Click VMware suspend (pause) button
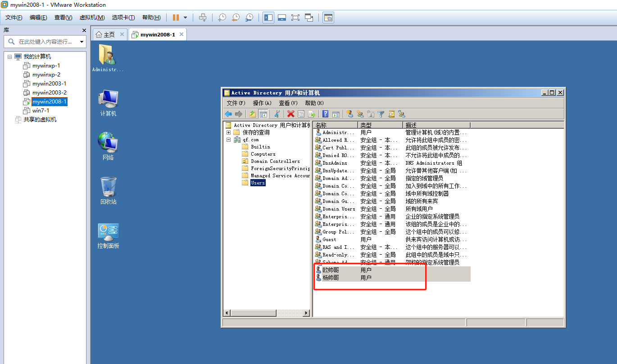This screenshot has width=617, height=364. click(176, 17)
